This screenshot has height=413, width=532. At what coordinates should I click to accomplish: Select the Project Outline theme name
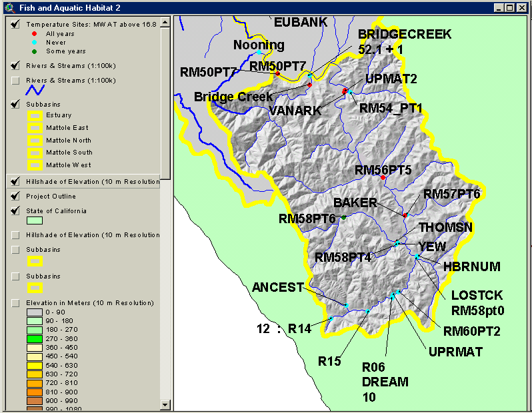pyautogui.click(x=51, y=197)
